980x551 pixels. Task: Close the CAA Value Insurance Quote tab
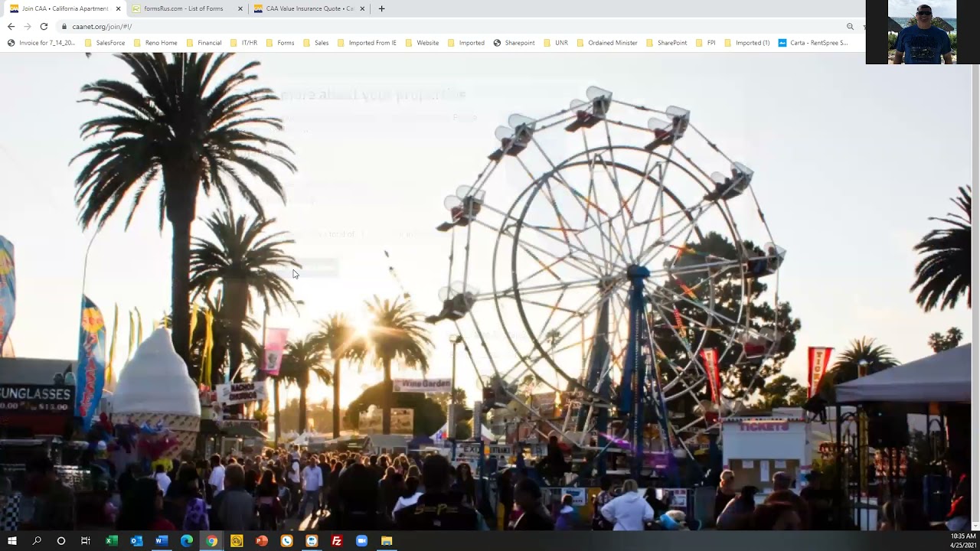click(x=362, y=8)
